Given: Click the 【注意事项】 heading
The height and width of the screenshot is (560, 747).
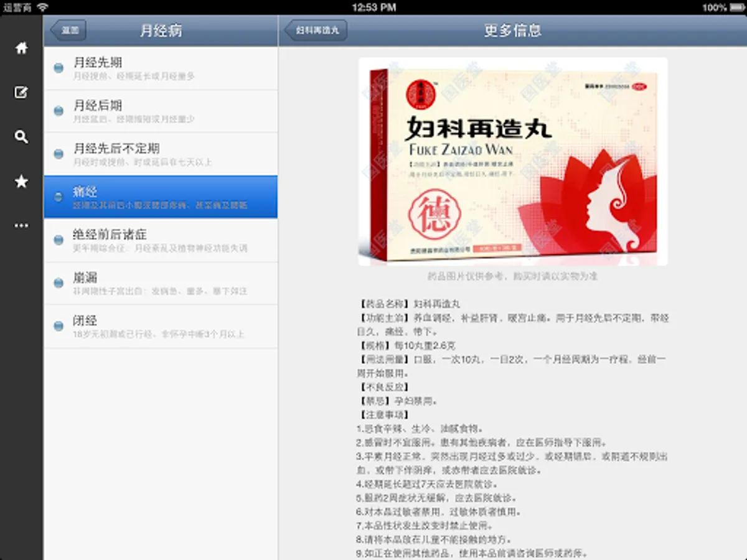Looking at the screenshot, I should [383, 414].
